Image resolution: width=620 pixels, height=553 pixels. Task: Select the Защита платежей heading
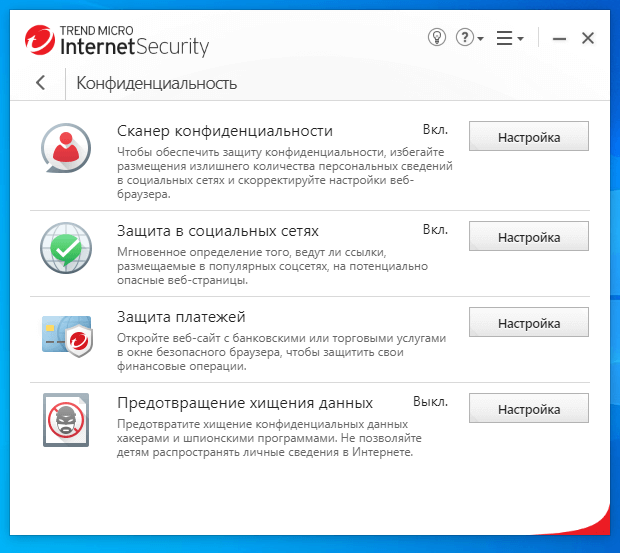click(181, 317)
